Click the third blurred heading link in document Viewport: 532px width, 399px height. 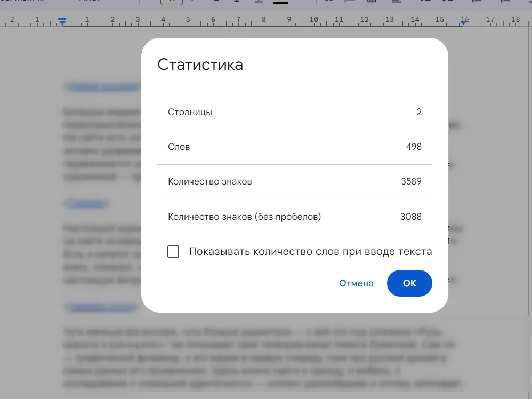(x=100, y=307)
